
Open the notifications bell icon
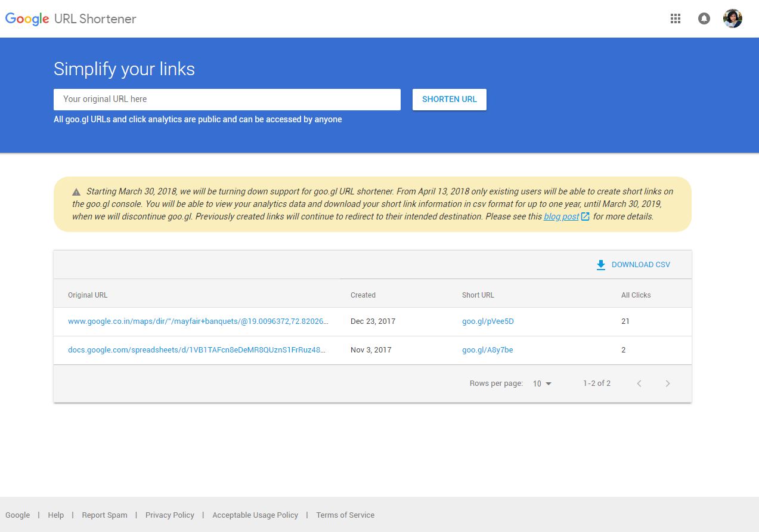704,18
